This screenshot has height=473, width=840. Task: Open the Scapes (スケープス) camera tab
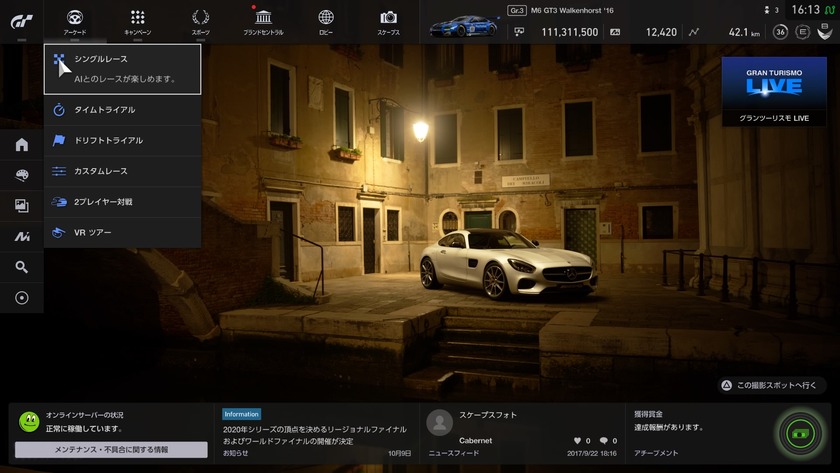388,22
